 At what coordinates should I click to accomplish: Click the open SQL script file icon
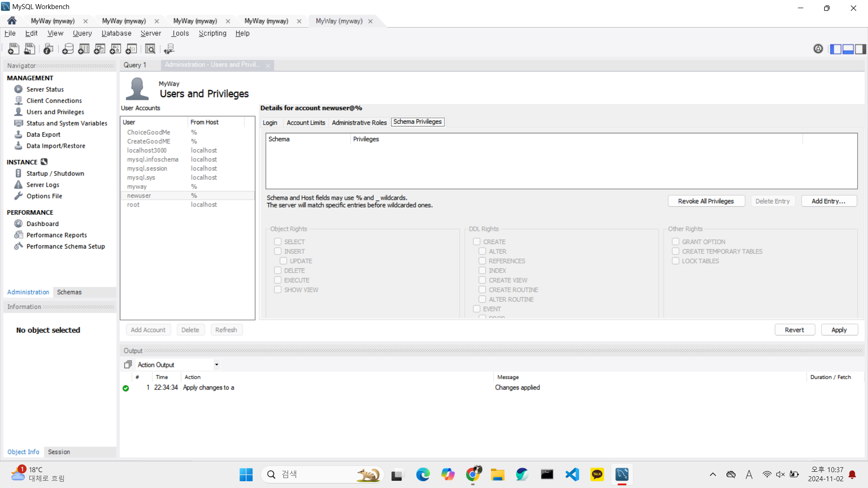[30, 49]
